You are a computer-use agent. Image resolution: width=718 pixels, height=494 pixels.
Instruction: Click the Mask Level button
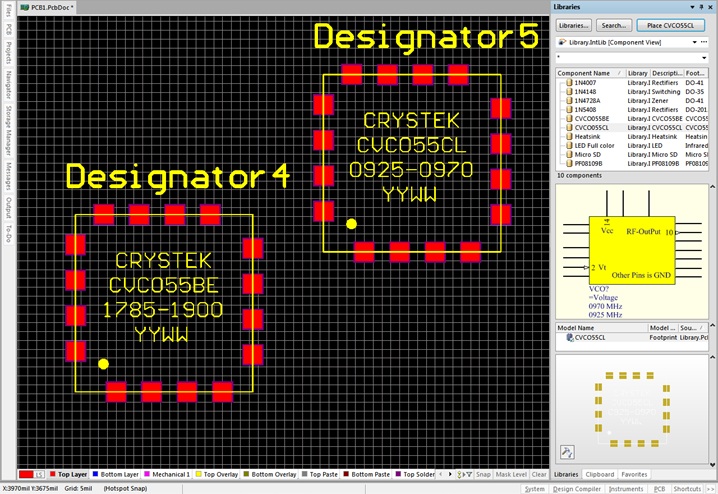511,475
